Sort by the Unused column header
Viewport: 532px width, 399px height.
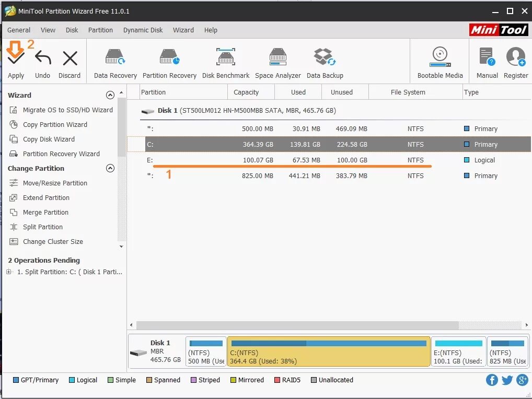(x=345, y=92)
